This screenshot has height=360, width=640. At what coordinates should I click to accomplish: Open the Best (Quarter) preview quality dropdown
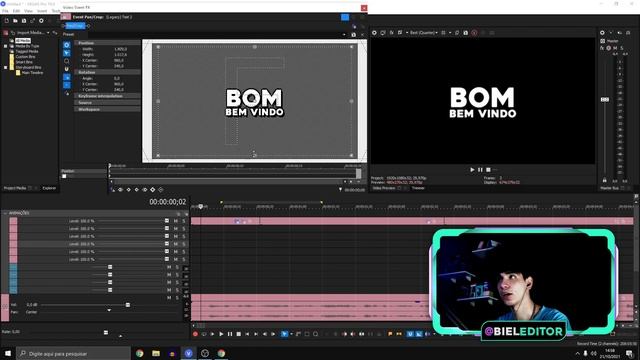pyautogui.click(x=424, y=33)
